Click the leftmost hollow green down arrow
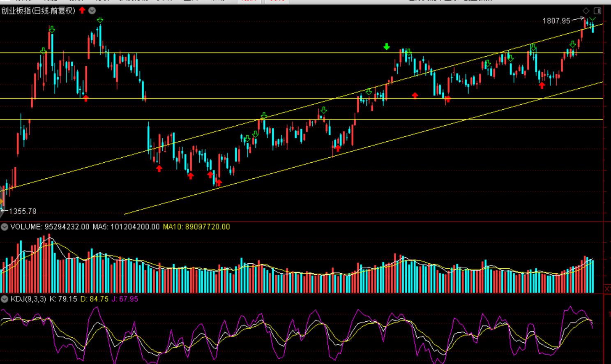Viewport: 611px width, 364px height. [x=43, y=51]
